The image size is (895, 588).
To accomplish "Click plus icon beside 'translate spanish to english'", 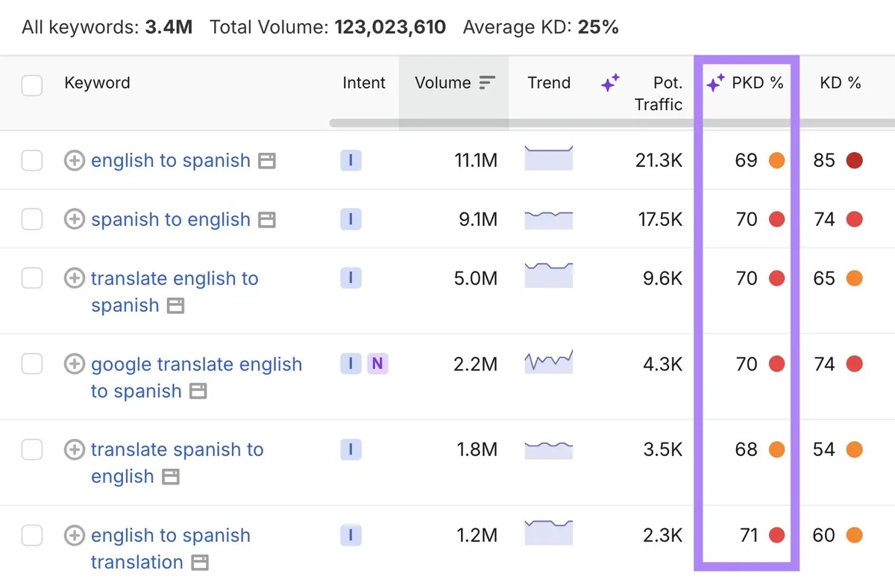I will tap(74, 449).
